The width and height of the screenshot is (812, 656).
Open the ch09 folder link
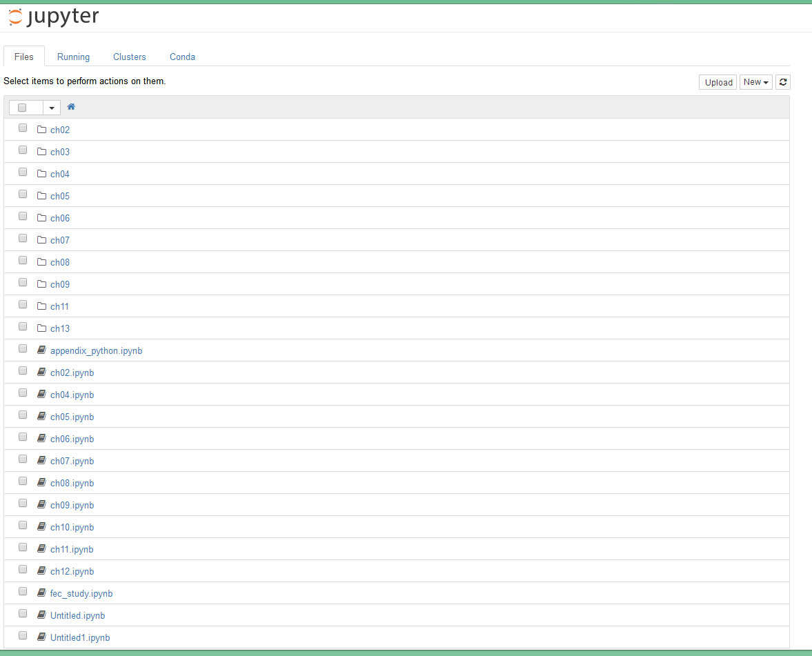point(60,284)
